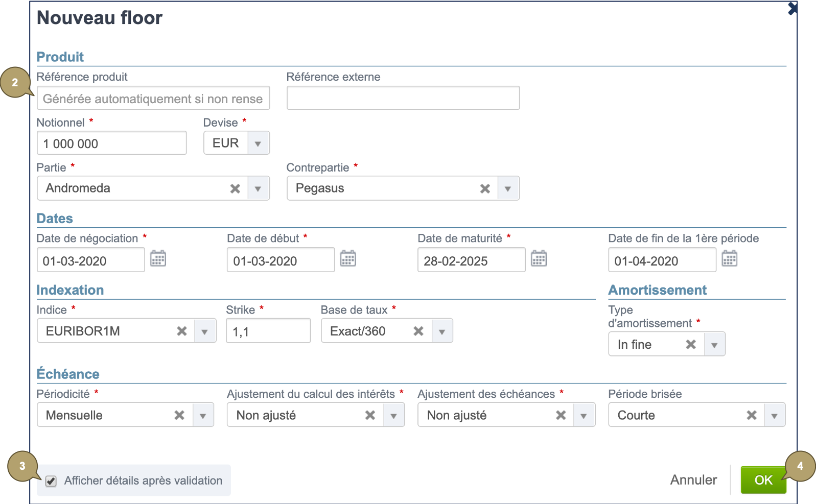Viewport: 816px width, 504px height.
Task: Close the Nouveau floor dialog
Action: point(792,8)
